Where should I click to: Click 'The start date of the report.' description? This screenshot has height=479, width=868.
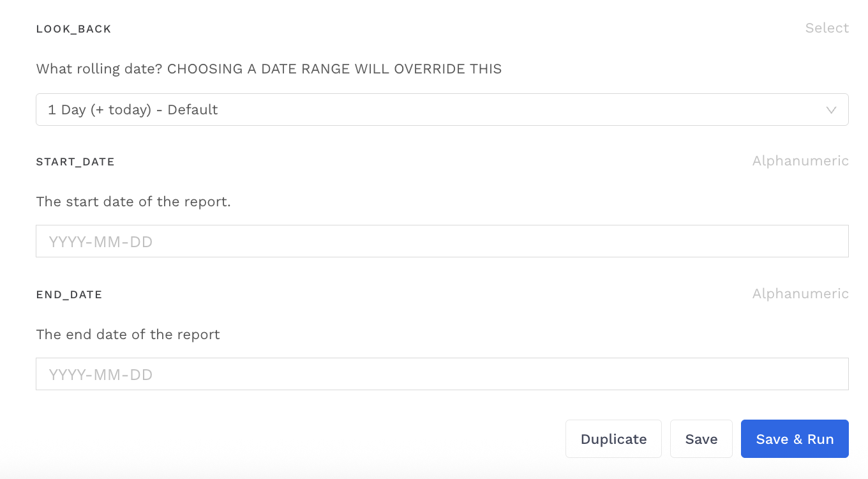(x=133, y=202)
